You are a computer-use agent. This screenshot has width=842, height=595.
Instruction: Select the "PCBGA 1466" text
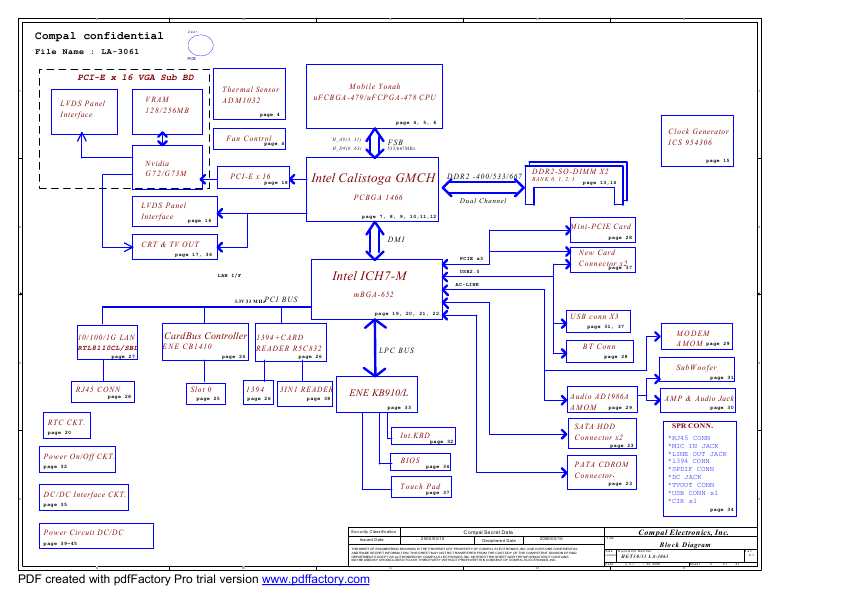pyautogui.click(x=378, y=198)
